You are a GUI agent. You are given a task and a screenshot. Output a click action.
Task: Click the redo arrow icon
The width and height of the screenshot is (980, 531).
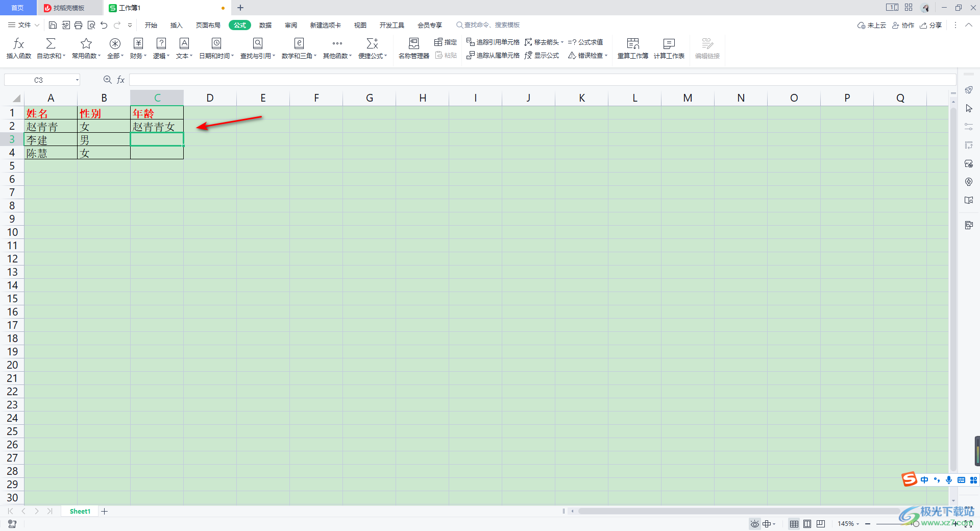coord(117,25)
